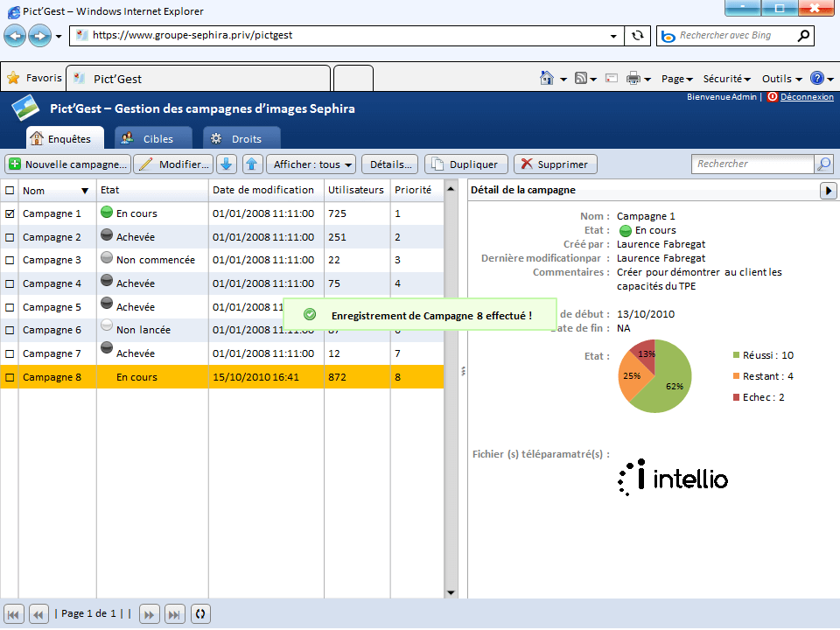Refresh the campaign list in the pager
The image size is (840, 630).
point(200,614)
